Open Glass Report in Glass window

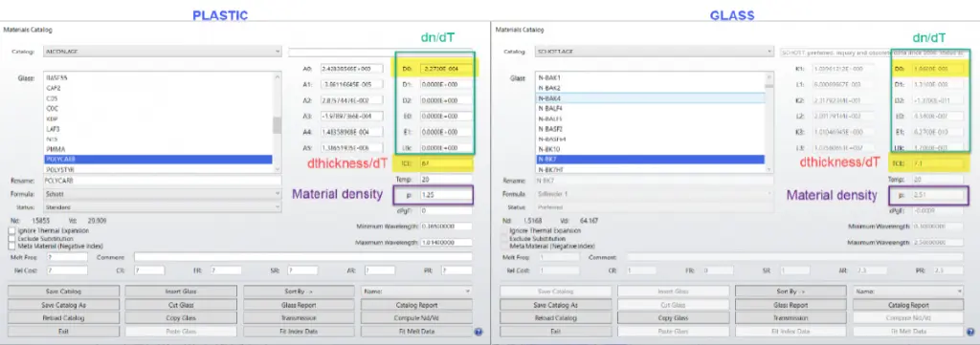tap(791, 305)
